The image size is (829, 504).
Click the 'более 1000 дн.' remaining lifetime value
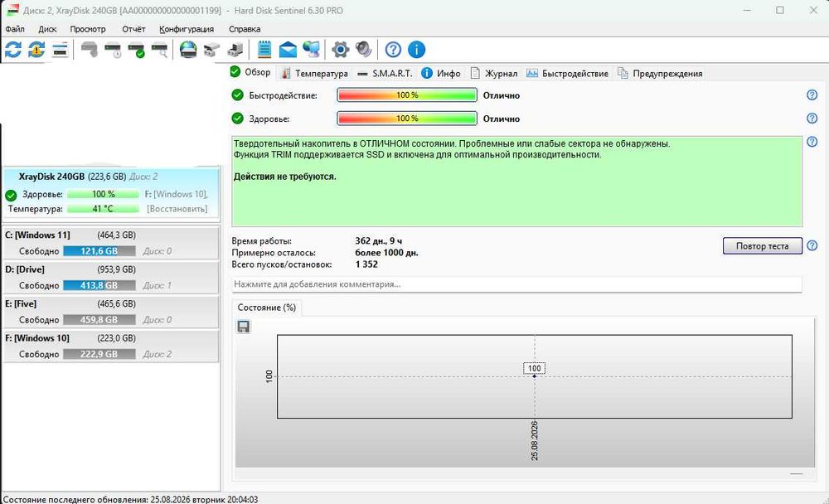[386, 253]
